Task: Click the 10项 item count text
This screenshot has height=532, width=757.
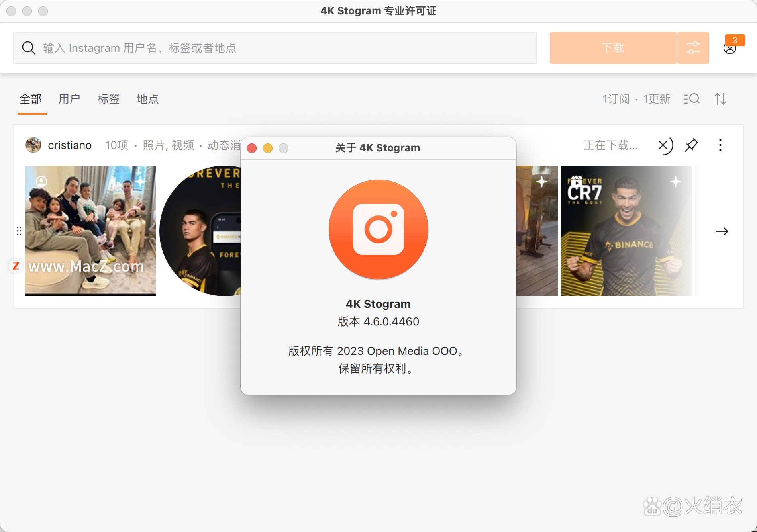Action: (x=117, y=145)
